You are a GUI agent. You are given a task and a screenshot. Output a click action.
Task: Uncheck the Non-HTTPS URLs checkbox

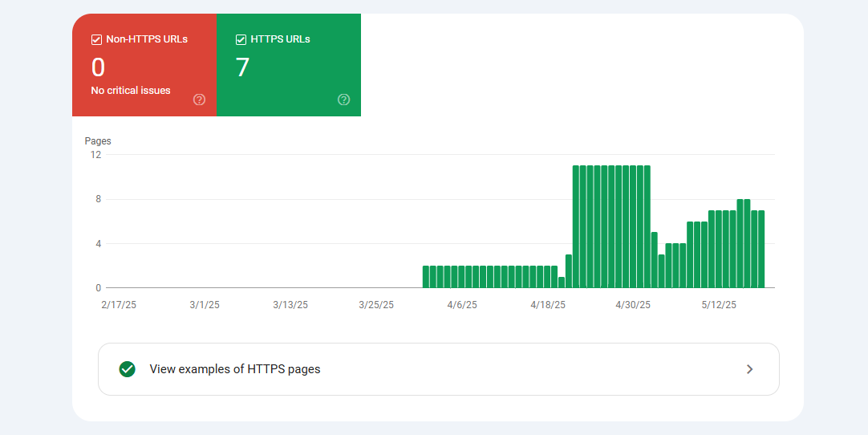click(96, 40)
